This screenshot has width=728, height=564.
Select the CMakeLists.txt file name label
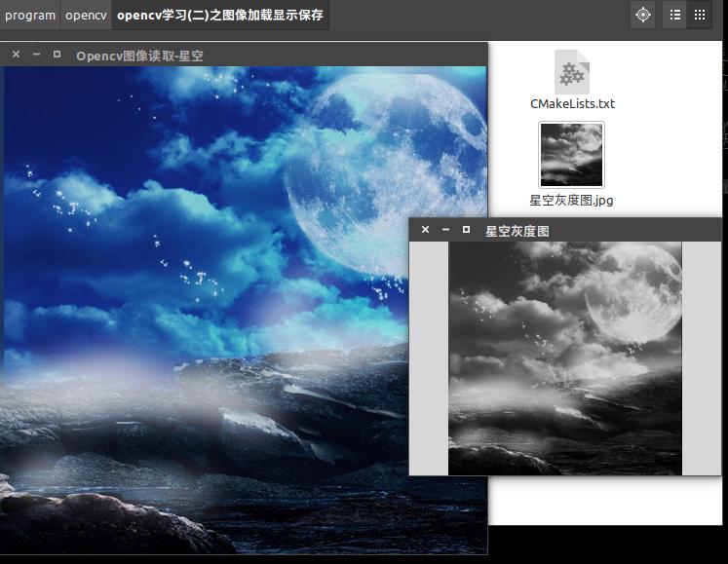pyautogui.click(x=572, y=103)
